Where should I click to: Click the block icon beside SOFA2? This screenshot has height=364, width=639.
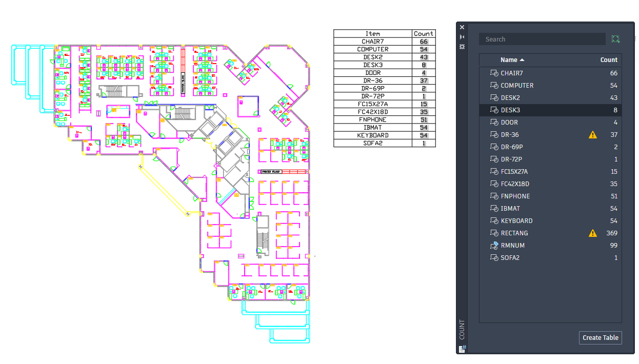click(493, 257)
